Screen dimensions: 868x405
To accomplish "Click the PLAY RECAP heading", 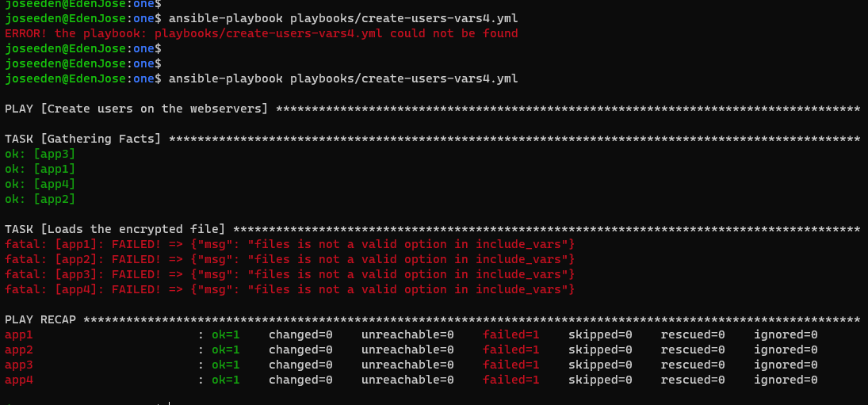I will click(x=44, y=319).
